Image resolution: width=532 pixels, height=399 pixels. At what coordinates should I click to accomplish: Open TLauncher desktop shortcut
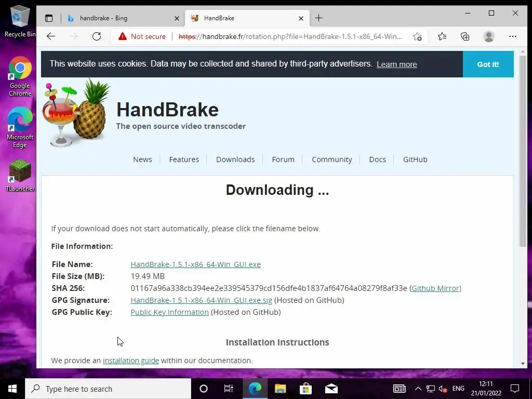[20, 176]
